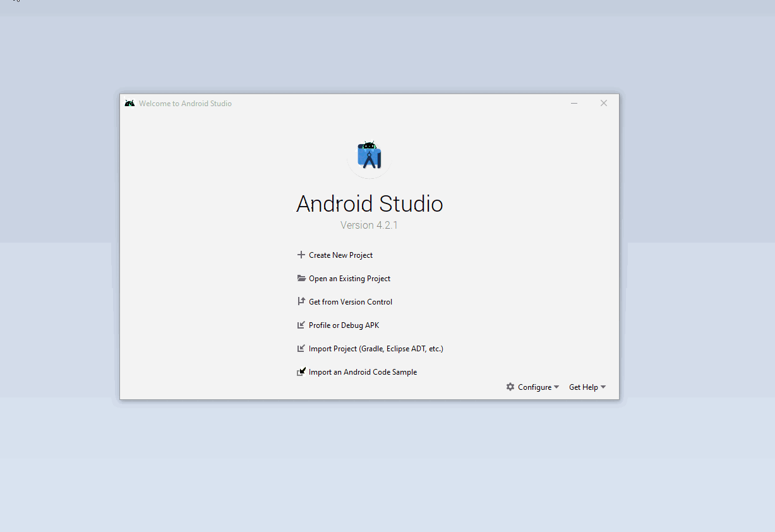Click the Version 4.2.1 text
This screenshot has height=532, width=775.
coord(369,226)
